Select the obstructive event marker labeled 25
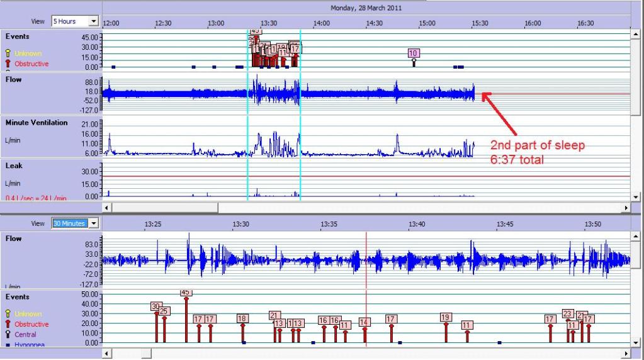The height and width of the screenshot is (360, 644). 164,311
